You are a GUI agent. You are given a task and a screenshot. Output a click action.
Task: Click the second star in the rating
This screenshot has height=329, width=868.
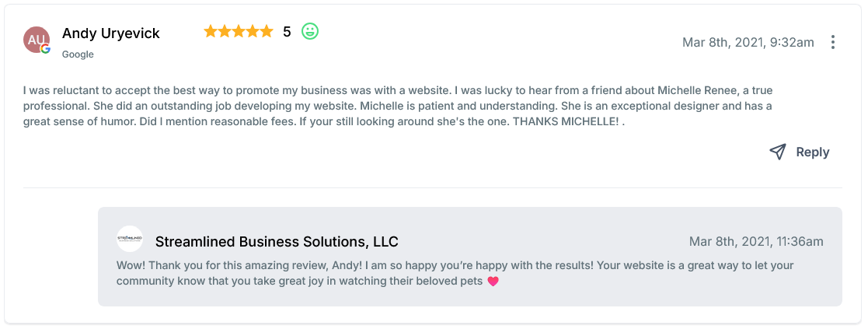(225, 32)
